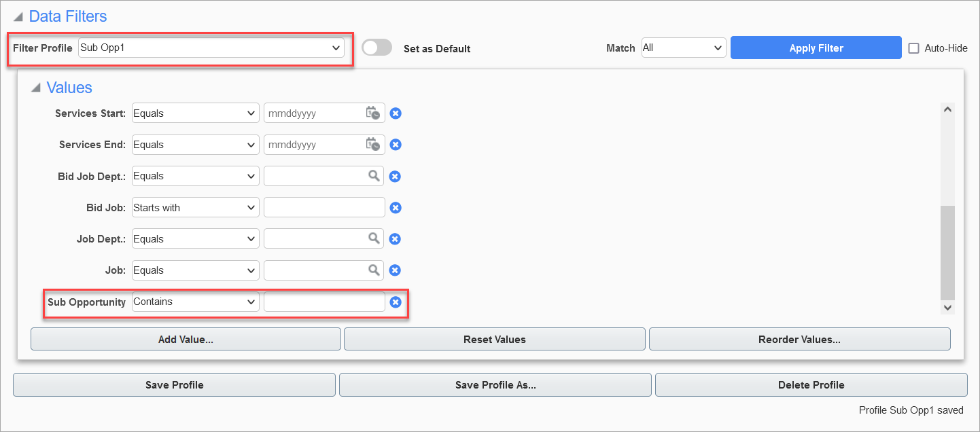Remove the Sub Opportunity filter value
The image size is (980, 432).
click(x=396, y=302)
